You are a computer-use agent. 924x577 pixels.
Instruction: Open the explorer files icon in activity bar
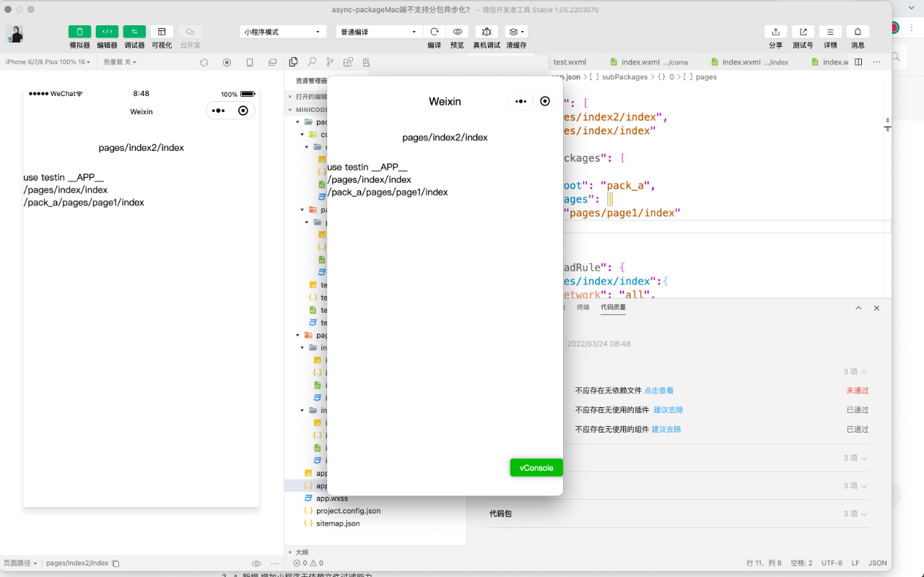click(x=293, y=62)
